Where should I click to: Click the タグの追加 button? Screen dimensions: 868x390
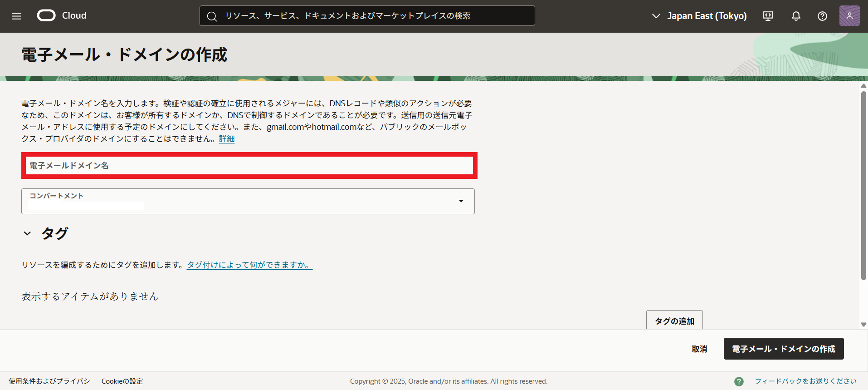[674, 321]
